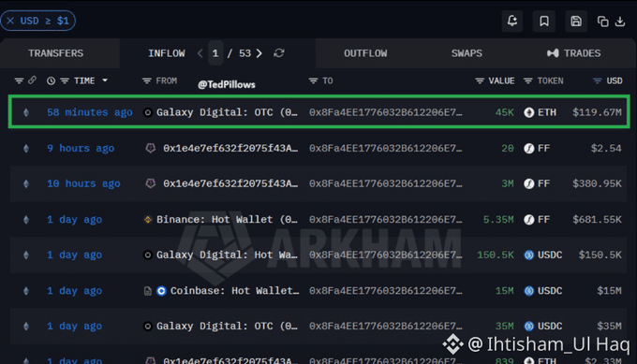Viewport: 637px width, 364px height.
Task: Open the OUTFLOW tab
Action: click(x=365, y=53)
